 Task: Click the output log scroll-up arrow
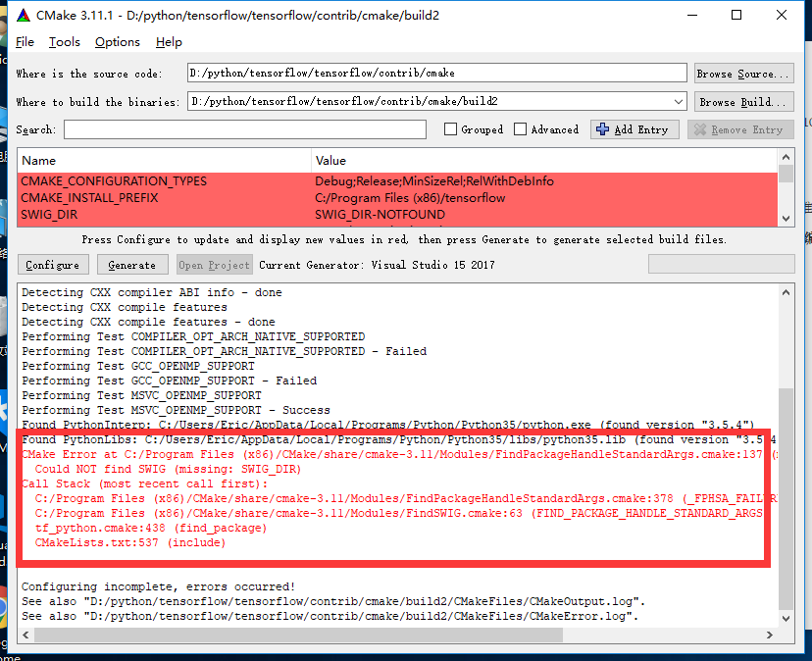786,292
